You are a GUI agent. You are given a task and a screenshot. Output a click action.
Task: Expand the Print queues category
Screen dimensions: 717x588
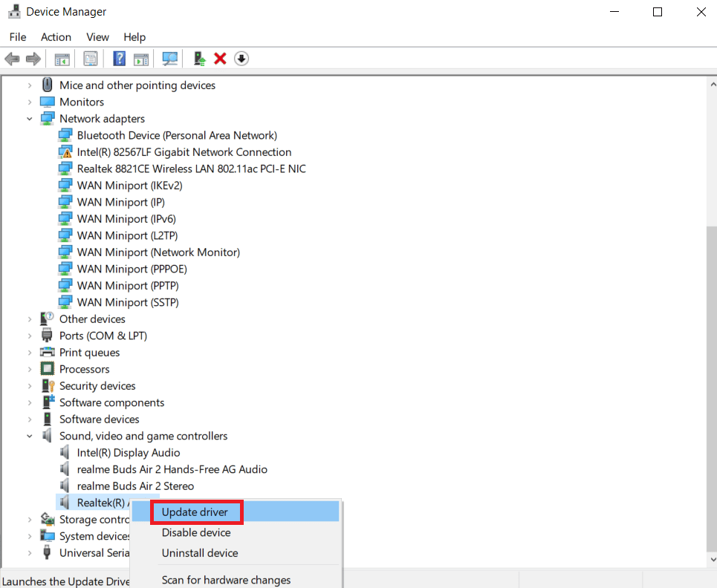click(x=30, y=352)
